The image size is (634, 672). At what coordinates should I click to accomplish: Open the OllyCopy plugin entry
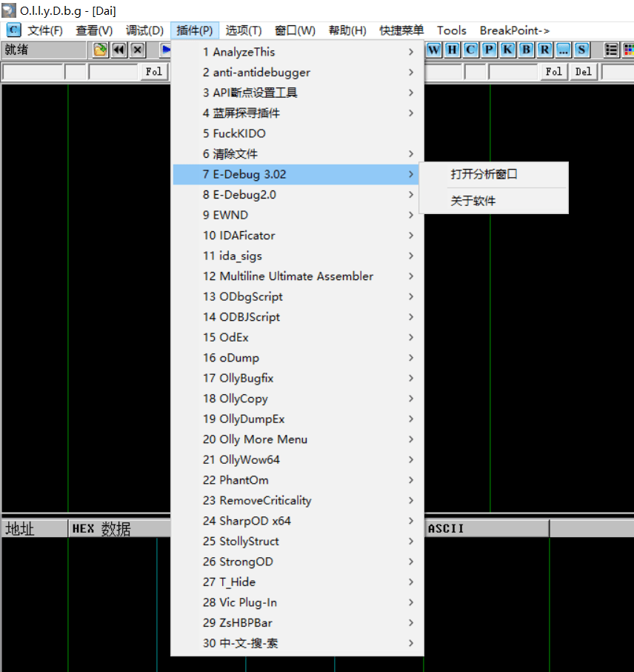point(297,399)
